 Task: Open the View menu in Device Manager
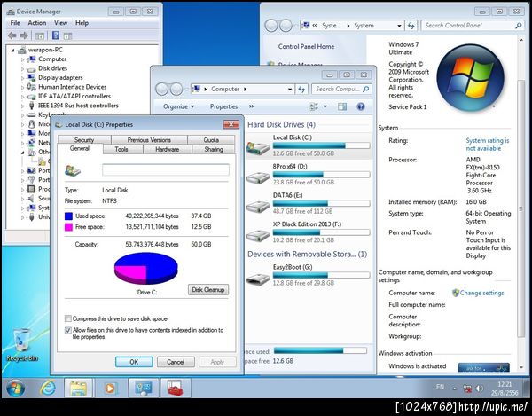pos(60,23)
